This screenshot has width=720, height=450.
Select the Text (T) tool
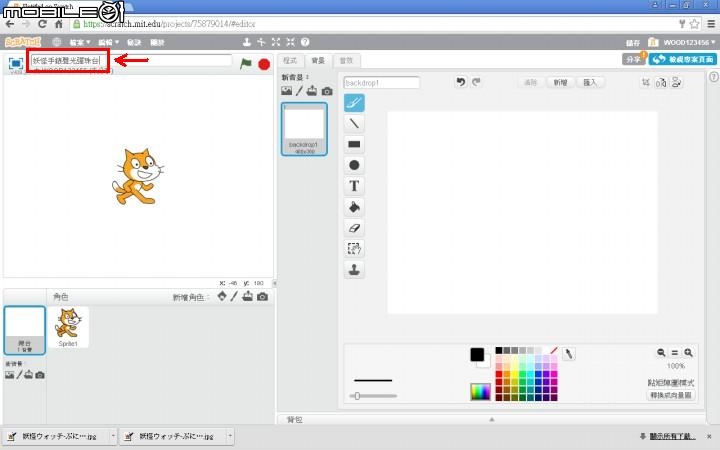pyautogui.click(x=354, y=186)
